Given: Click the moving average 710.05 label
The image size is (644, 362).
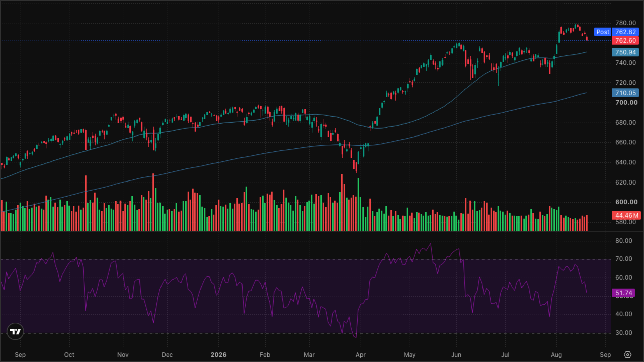Looking at the screenshot, I should coord(625,93).
